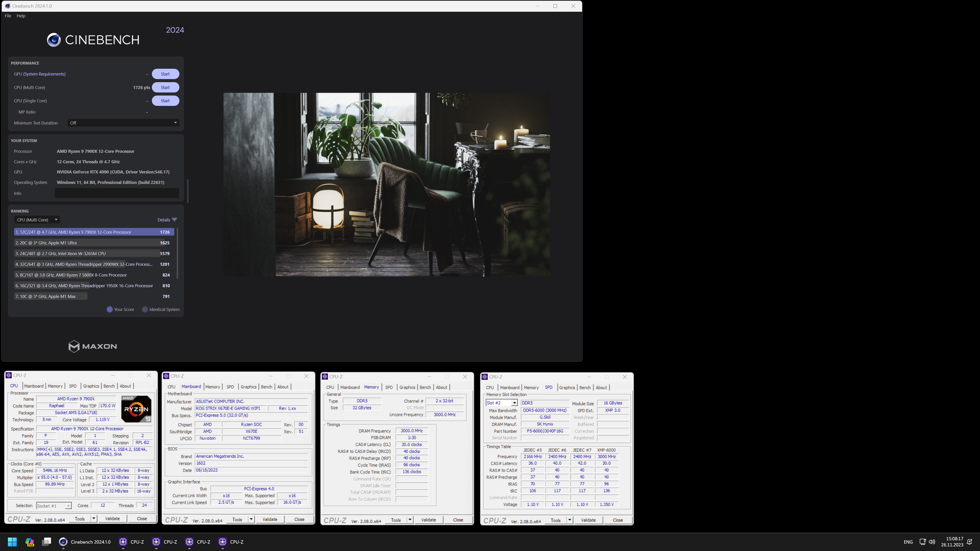Click CPU-Z window icon in Memory window
The width and height of the screenshot is (980, 551).
(325, 377)
